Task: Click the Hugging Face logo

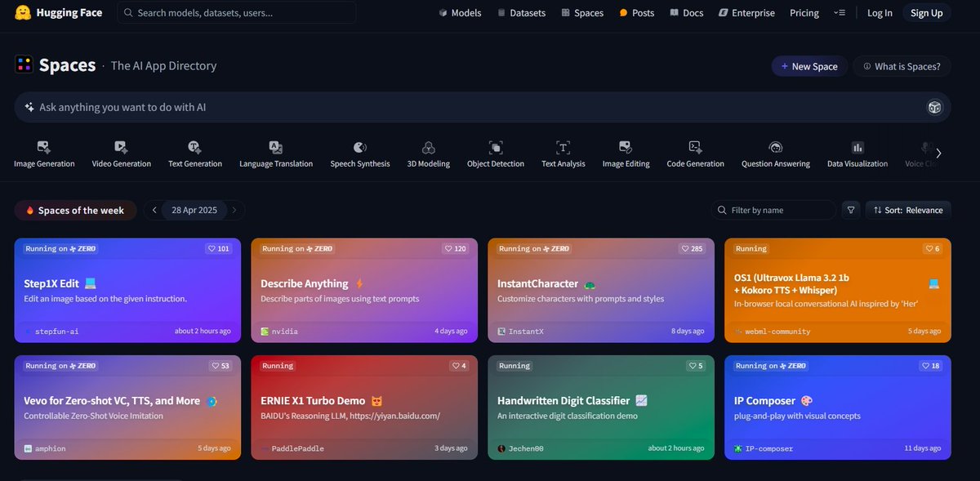Action: 58,12
